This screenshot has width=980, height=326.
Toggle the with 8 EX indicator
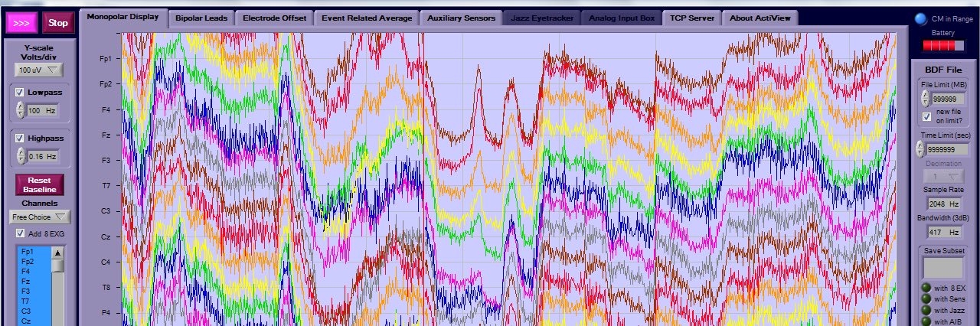926,287
